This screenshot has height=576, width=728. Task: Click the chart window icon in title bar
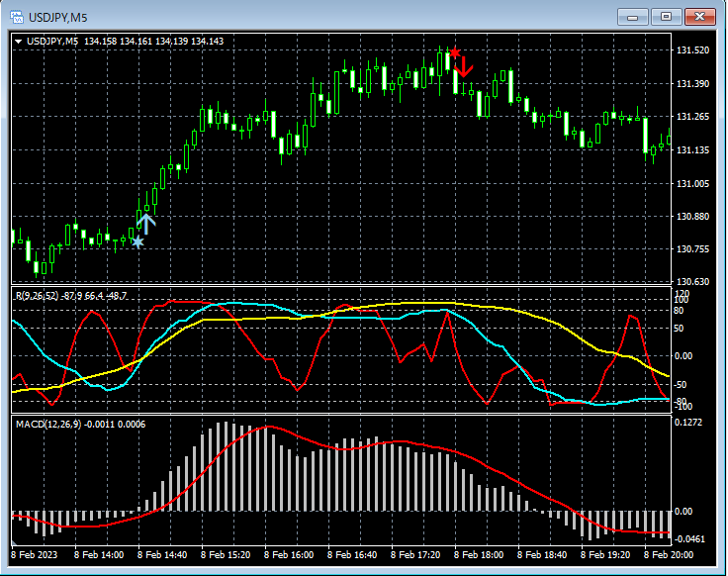pyautogui.click(x=16, y=16)
